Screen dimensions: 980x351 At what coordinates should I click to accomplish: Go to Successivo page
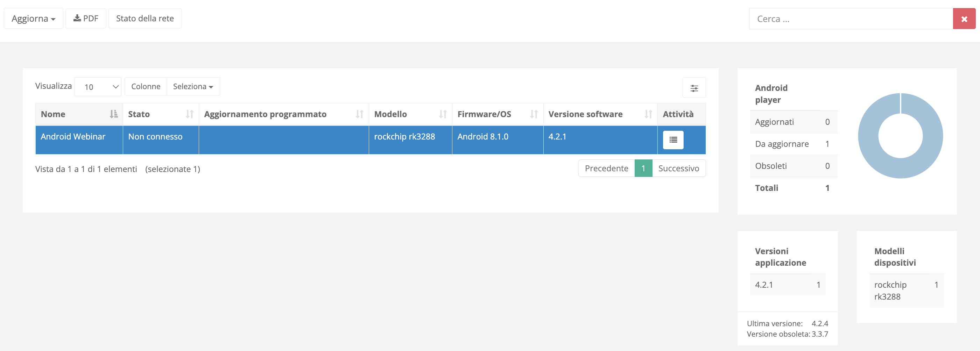tap(678, 168)
